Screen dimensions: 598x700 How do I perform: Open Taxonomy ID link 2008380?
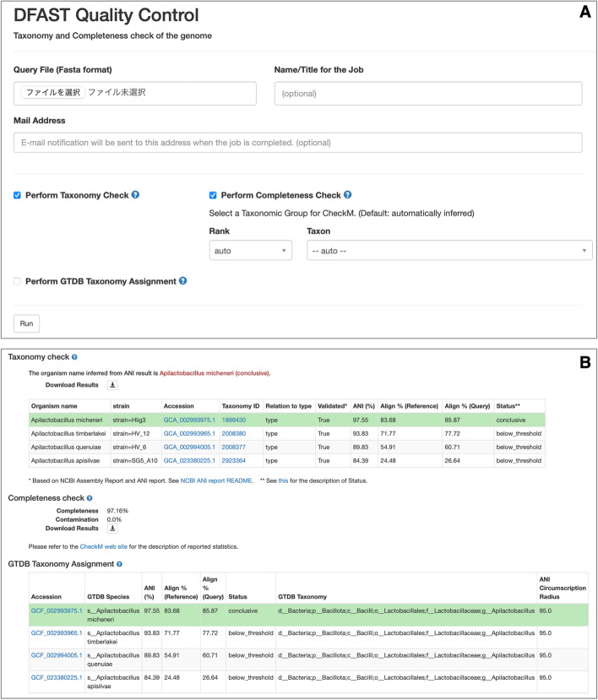tap(237, 433)
